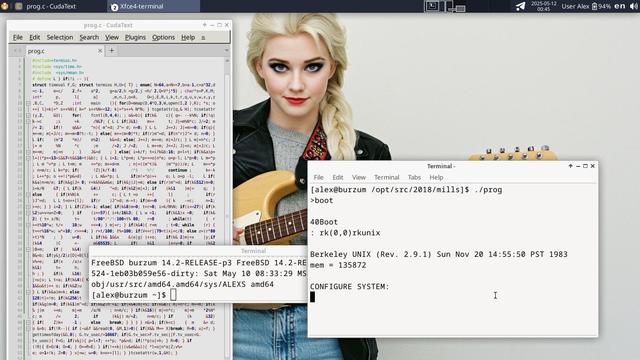Image resolution: width=640 pixels, height=360 pixels.
Task: Click the battery 94% indicator
Action: pyautogui.click(x=601, y=6)
